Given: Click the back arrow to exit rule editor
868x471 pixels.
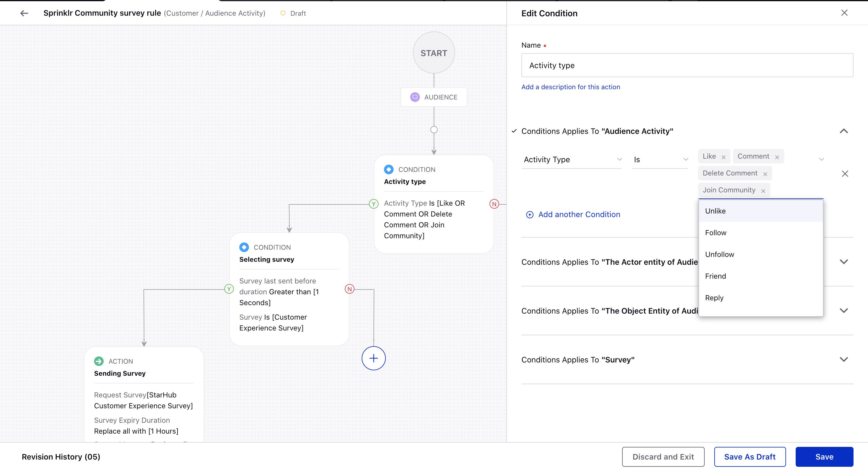Looking at the screenshot, I should point(24,13).
